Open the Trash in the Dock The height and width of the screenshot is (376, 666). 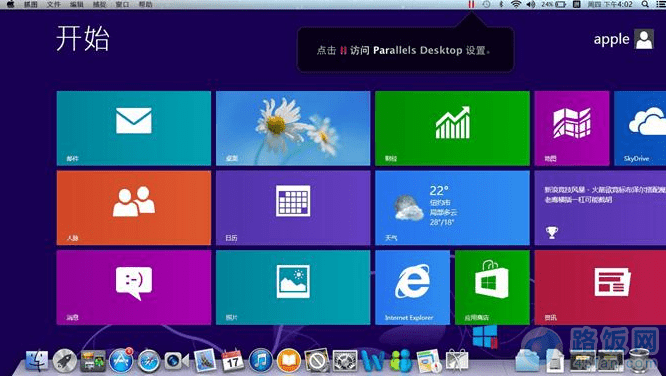tap(640, 361)
